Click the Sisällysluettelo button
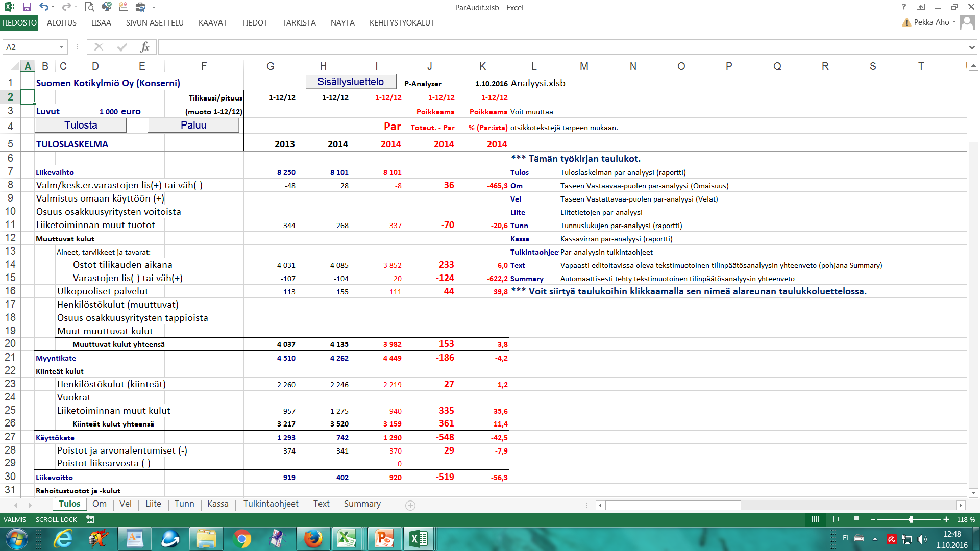The height and width of the screenshot is (551, 980). coord(351,82)
